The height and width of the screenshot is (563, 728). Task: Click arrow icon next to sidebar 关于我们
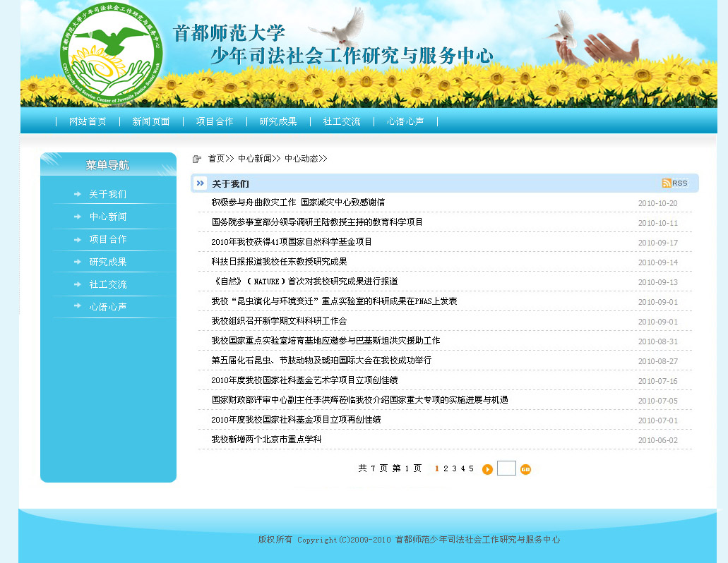coord(78,194)
